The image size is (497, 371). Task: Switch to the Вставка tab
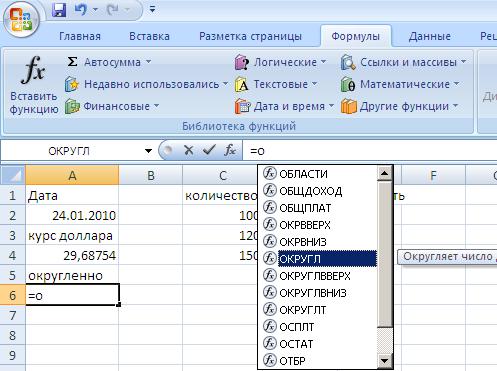pyautogui.click(x=149, y=36)
